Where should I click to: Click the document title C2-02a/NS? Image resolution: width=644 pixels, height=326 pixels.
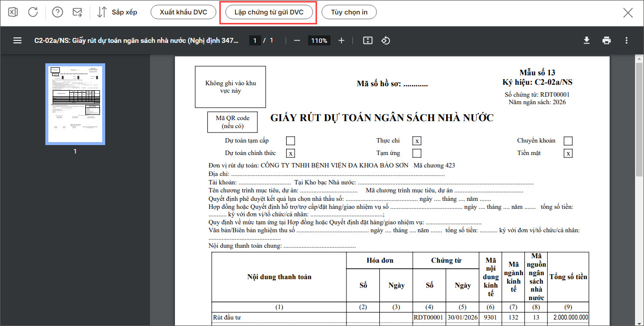pos(136,40)
